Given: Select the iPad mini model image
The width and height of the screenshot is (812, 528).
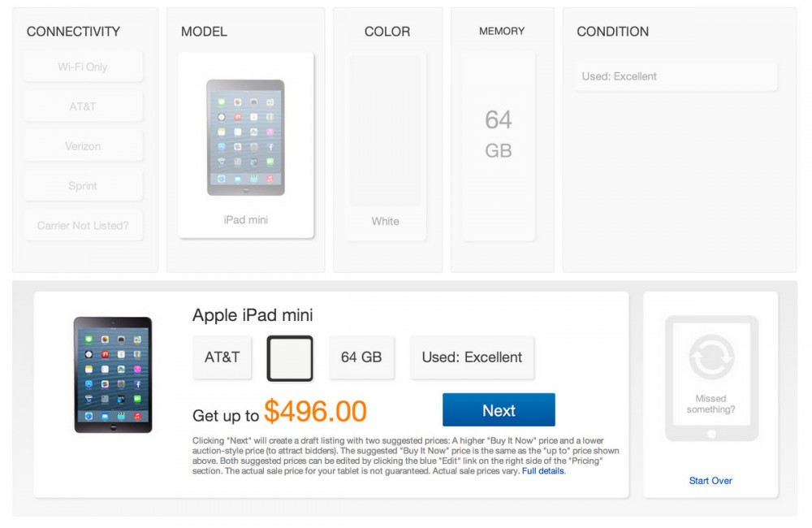Looking at the screenshot, I should [x=246, y=138].
